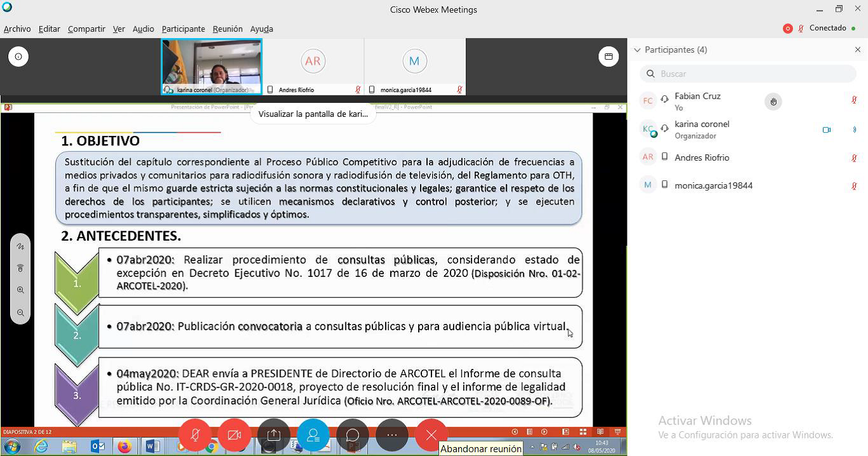
Task: Toggle the participants panel from bottom controls
Action: [313, 435]
